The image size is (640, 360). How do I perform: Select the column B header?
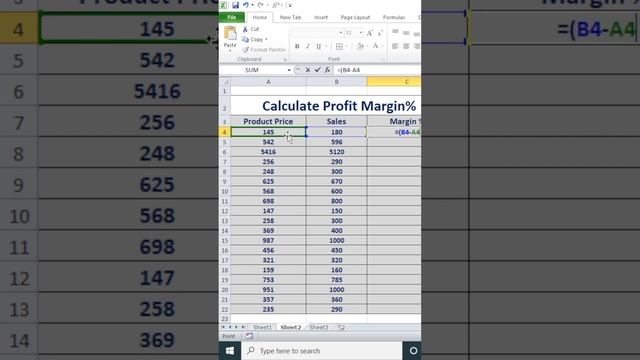(x=337, y=82)
